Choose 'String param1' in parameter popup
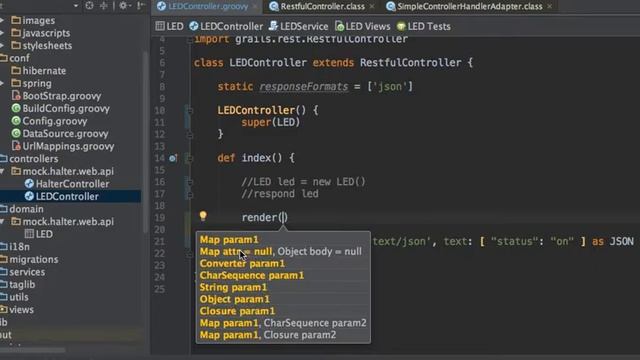Image resolution: width=640 pixels, height=360 pixels. [x=233, y=287]
